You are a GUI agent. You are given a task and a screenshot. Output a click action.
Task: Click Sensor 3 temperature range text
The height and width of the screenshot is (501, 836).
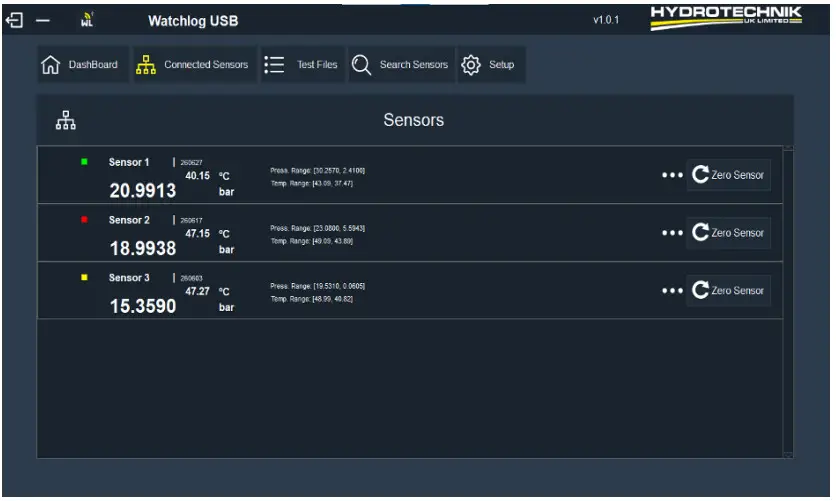[311, 299]
